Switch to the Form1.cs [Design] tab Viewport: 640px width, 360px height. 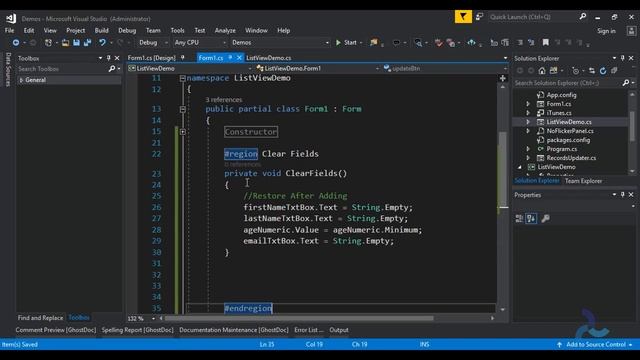point(151,58)
